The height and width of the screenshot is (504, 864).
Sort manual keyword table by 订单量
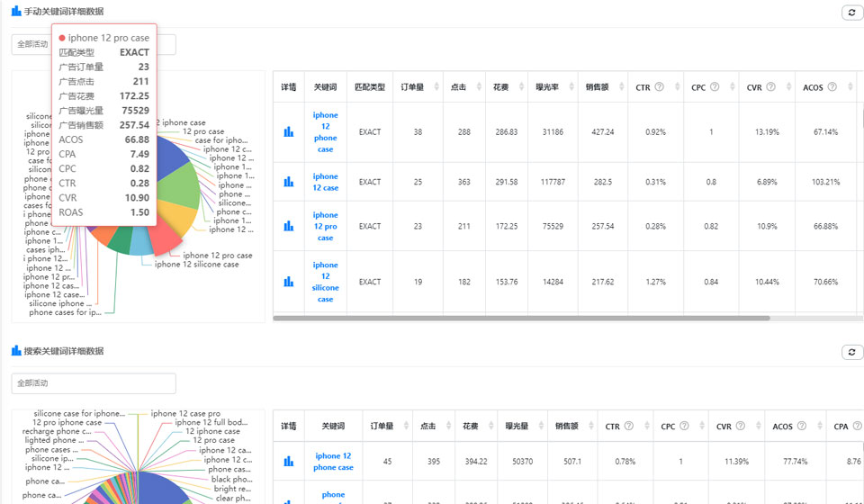[436, 86]
